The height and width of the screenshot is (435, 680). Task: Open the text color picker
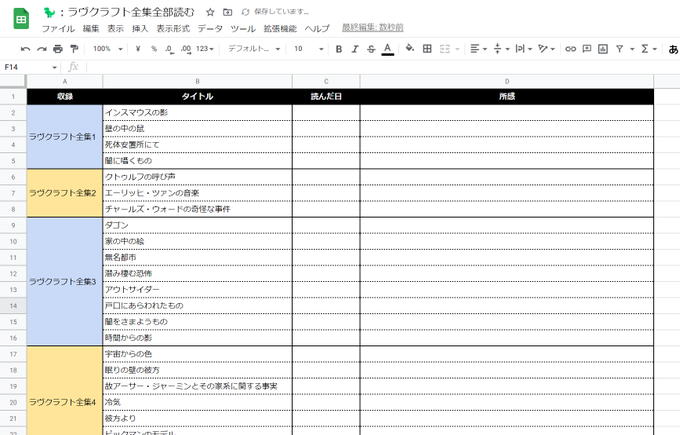388,49
